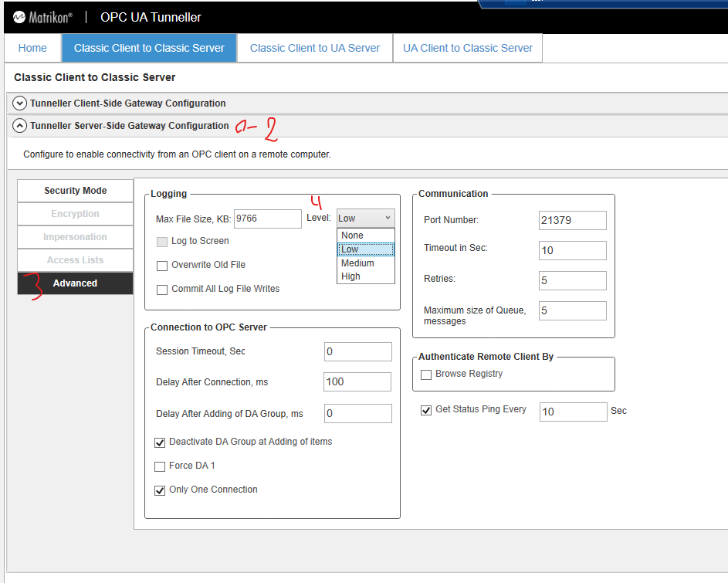Click the Port Number field
728x583 pixels.
coord(573,220)
